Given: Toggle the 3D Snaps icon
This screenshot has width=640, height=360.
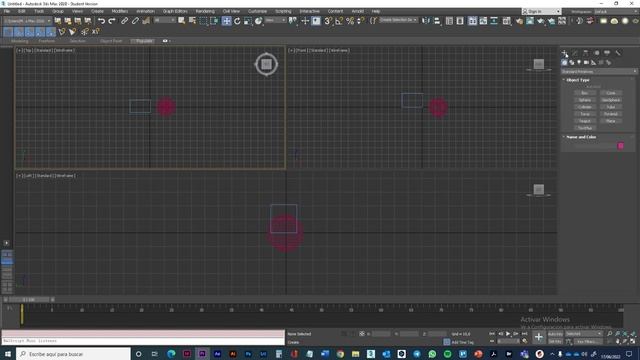Looking at the screenshot, I should 328,21.
